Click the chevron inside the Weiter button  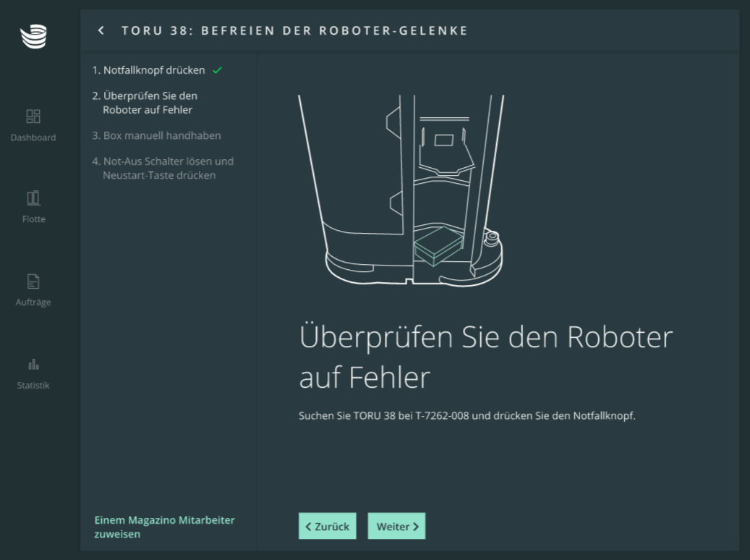pos(416,527)
